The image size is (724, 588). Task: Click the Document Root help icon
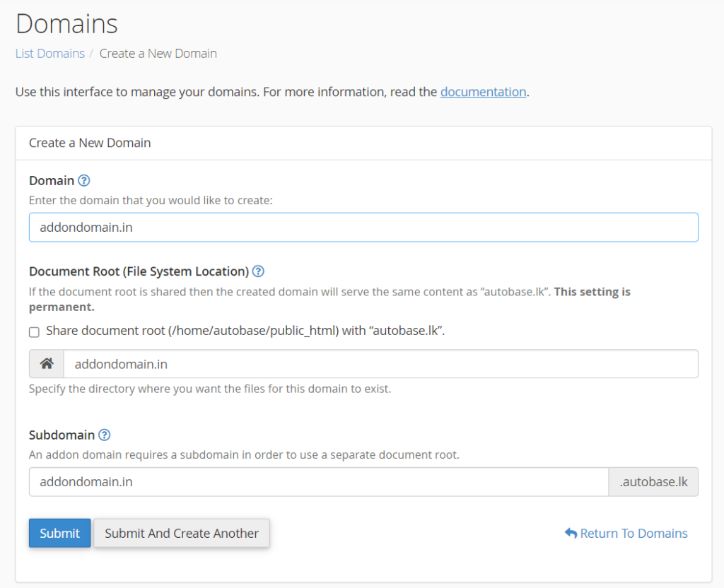(258, 271)
